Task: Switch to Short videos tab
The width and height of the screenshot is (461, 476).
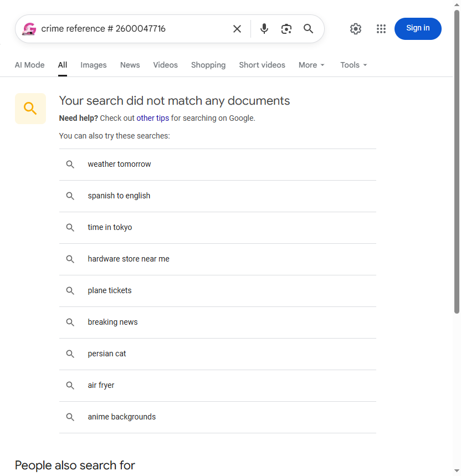Action: 262,65
